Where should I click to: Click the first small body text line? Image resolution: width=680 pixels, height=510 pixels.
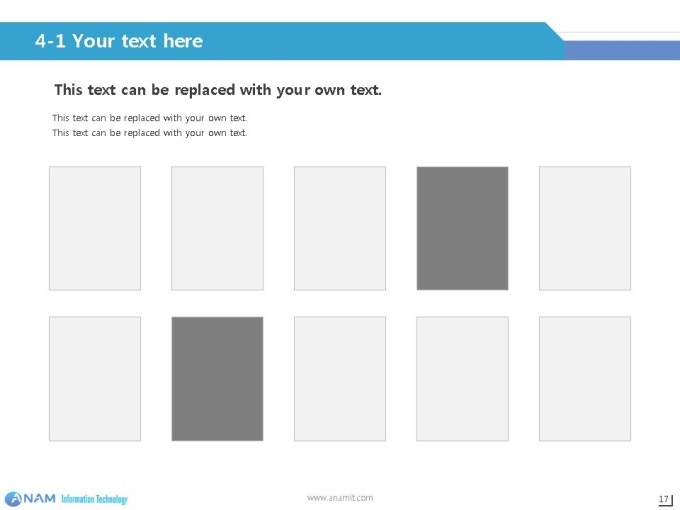pos(150,118)
